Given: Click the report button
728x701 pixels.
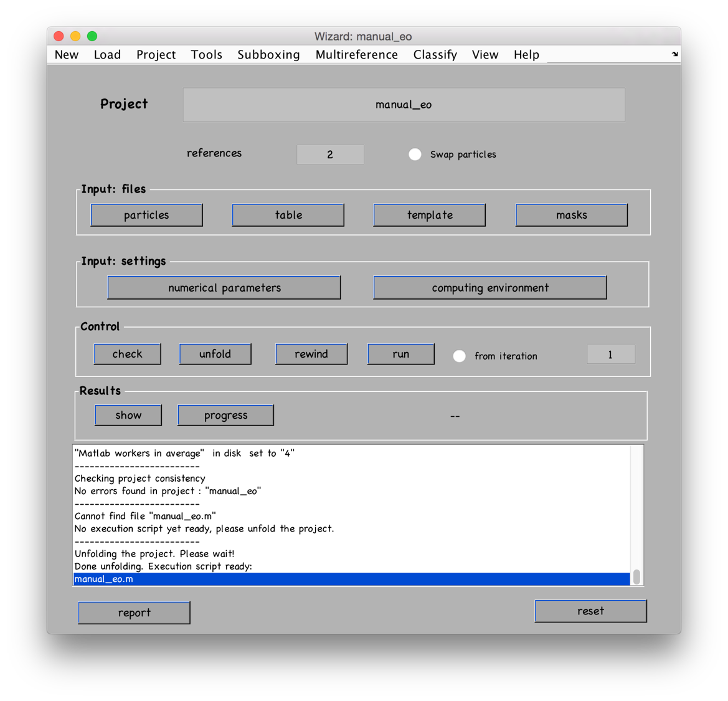Looking at the screenshot, I should [134, 613].
